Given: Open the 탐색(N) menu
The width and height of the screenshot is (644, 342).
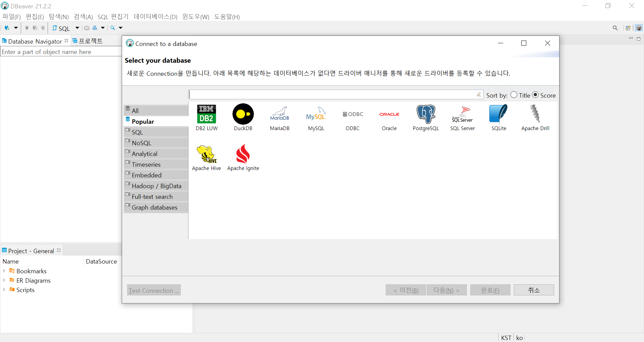Looking at the screenshot, I should [x=59, y=17].
